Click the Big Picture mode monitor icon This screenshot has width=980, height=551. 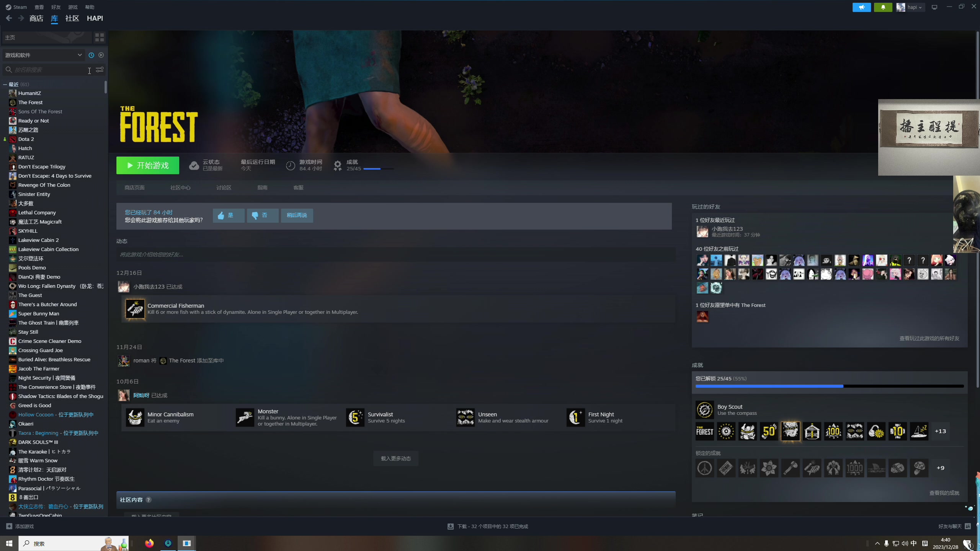pos(934,7)
